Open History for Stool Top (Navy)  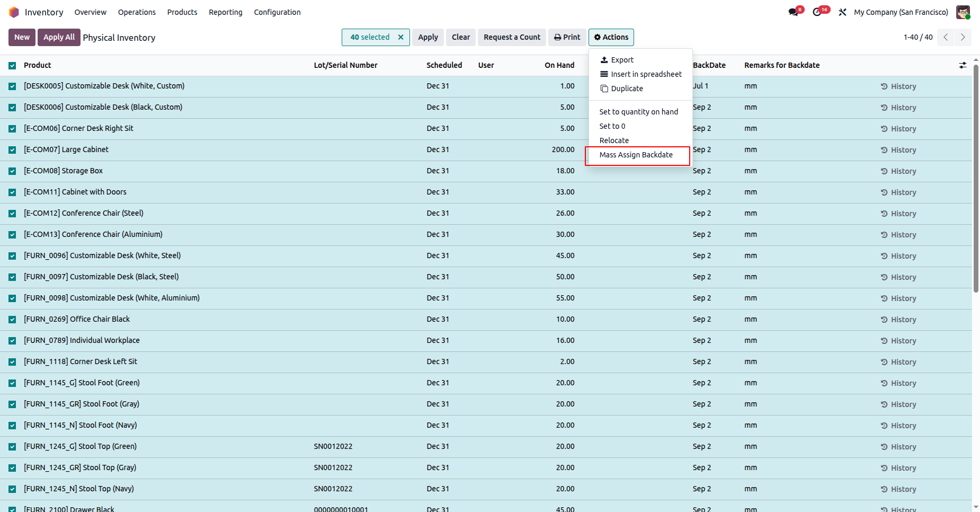898,489
